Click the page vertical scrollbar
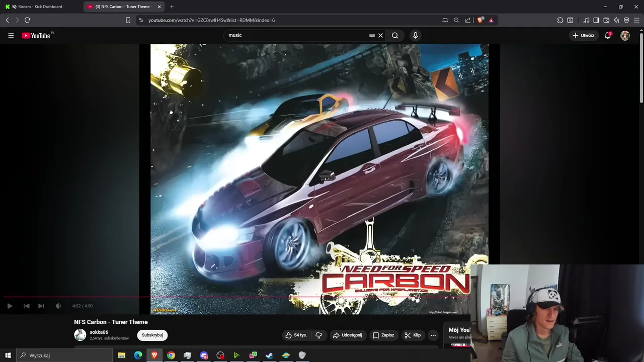The height and width of the screenshot is (362, 644). [x=641, y=68]
